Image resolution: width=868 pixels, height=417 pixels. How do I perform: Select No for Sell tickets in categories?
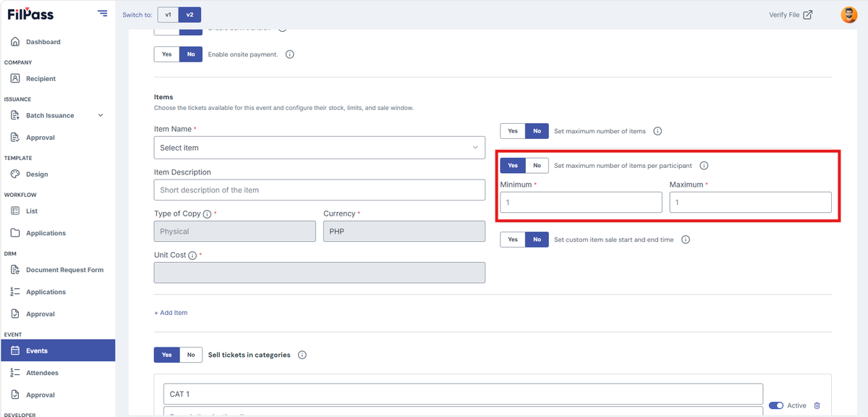[x=191, y=355]
